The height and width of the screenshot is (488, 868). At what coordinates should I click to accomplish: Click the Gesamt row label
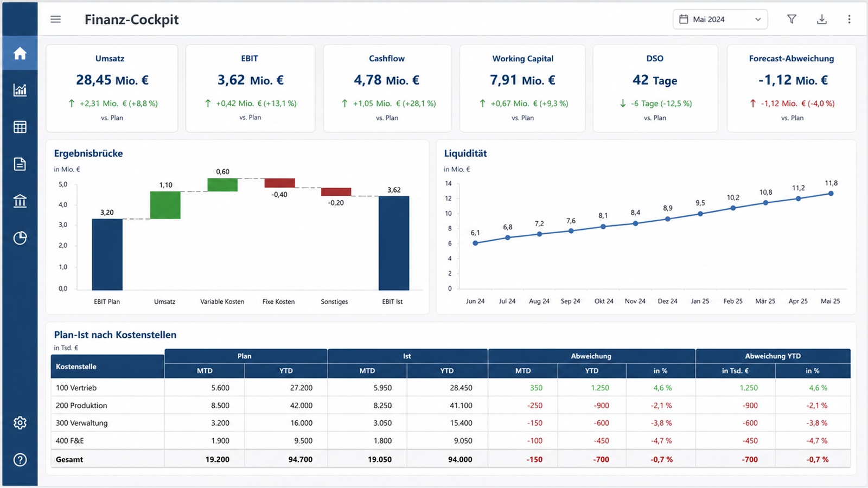pos(69,459)
